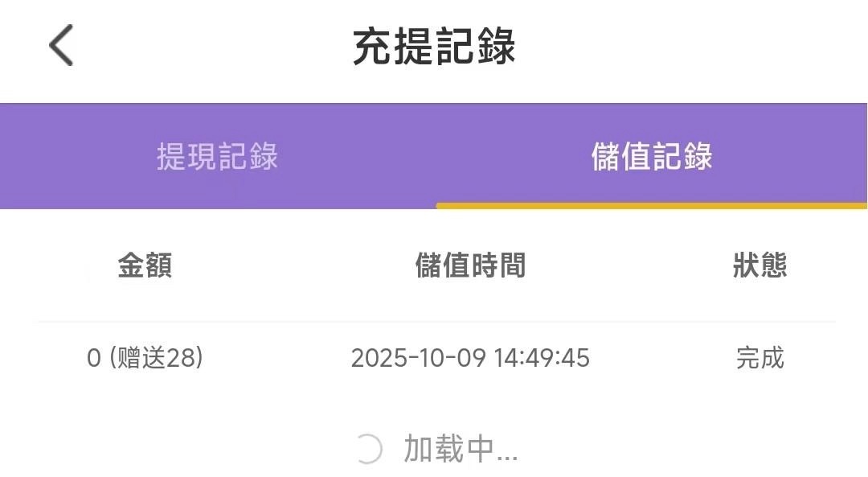Image resolution: width=868 pixels, height=477 pixels.
Task: Tap the seconds value 45 in the timestamp
Action: coord(576,357)
